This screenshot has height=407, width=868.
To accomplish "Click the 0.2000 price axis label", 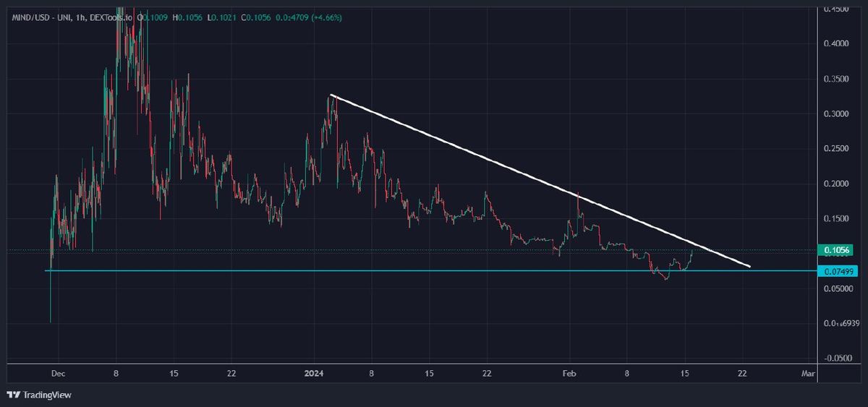I will [x=838, y=184].
